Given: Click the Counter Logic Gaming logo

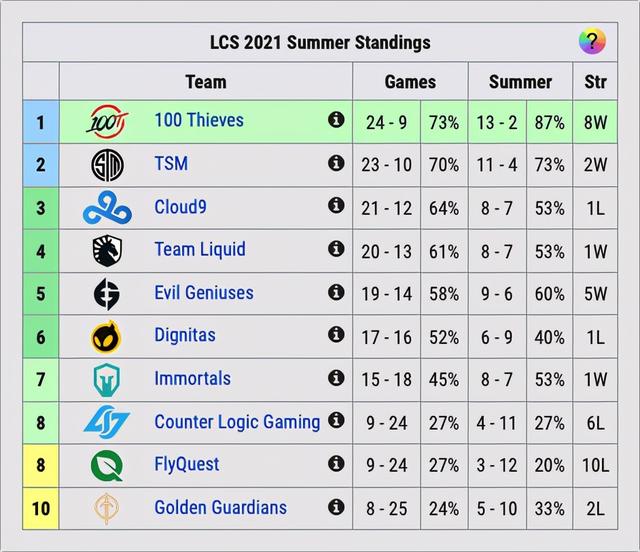Looking at the screenshot, I should tap(107, 420).
